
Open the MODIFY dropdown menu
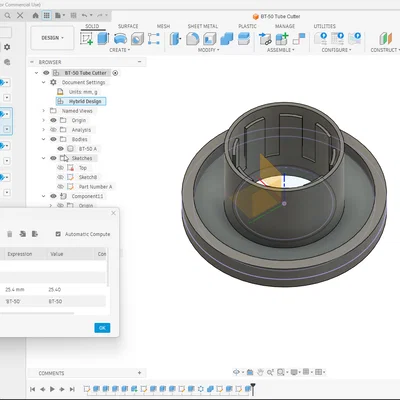[x=209, y=50]
